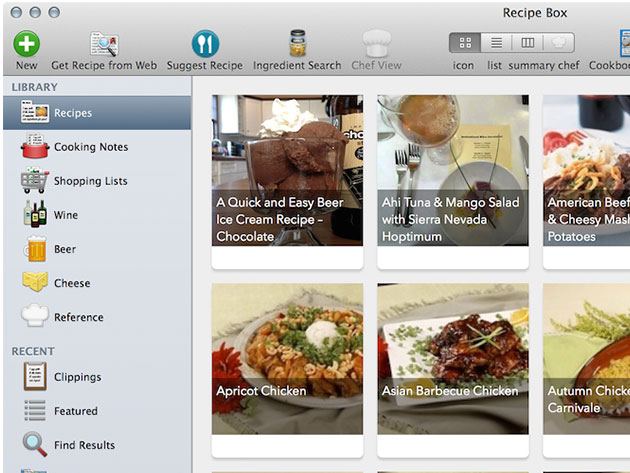Image resolution: width=630 pixels, height=473 pixels.
Task: Open the Find Results recent item
Action: tap(84, 445)
